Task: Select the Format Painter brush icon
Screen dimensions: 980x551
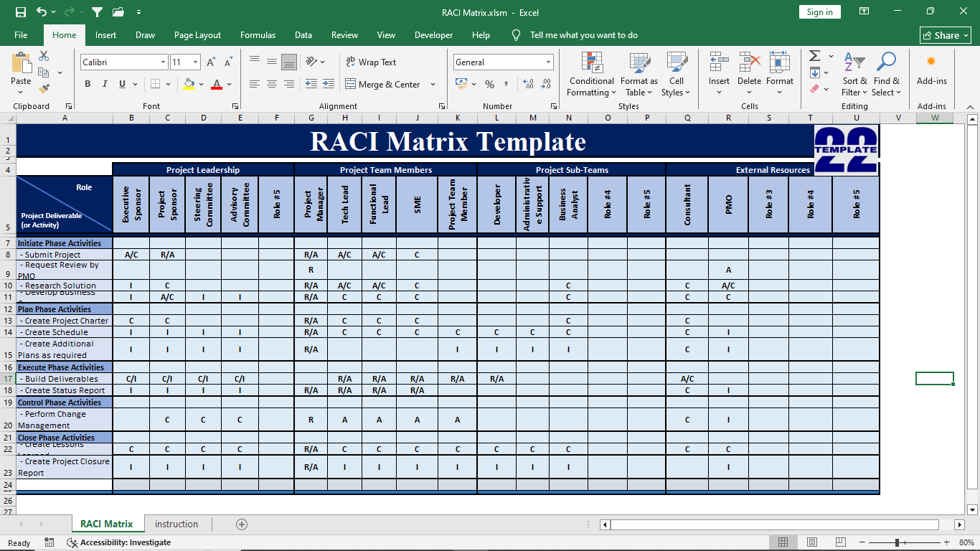Action: 44,89
